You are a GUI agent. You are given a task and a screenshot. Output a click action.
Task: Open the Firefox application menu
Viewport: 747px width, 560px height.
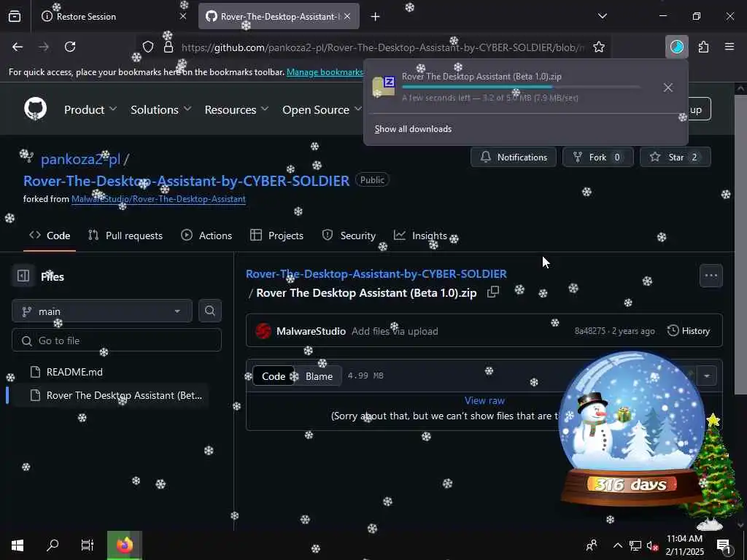[729, 47]
